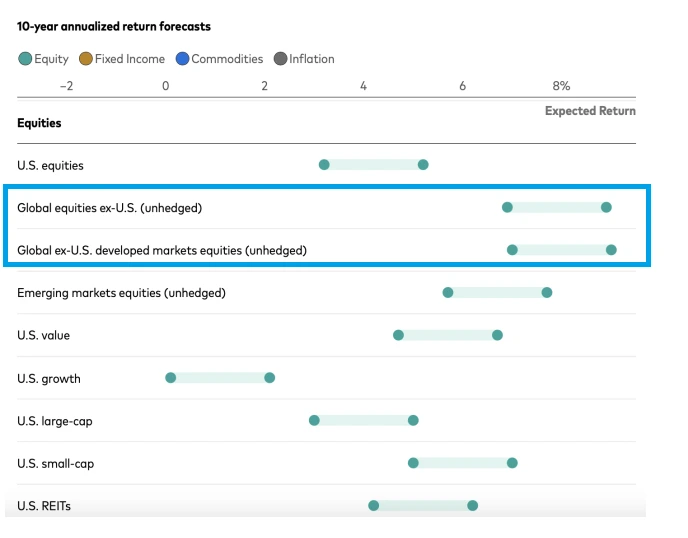Click U.S. equities upper-bound dot

423,164
